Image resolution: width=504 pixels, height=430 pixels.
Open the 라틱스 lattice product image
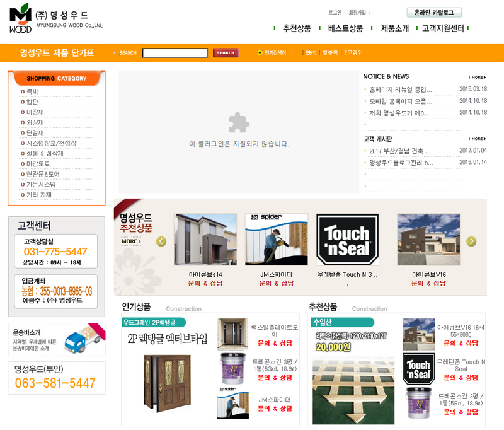(x=353, y=390)
